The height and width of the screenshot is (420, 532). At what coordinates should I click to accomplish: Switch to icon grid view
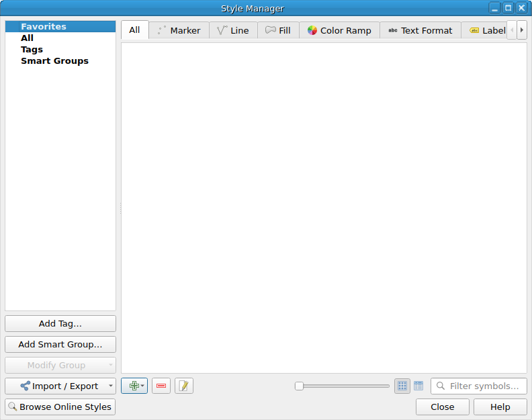click(x=402, y=386)
